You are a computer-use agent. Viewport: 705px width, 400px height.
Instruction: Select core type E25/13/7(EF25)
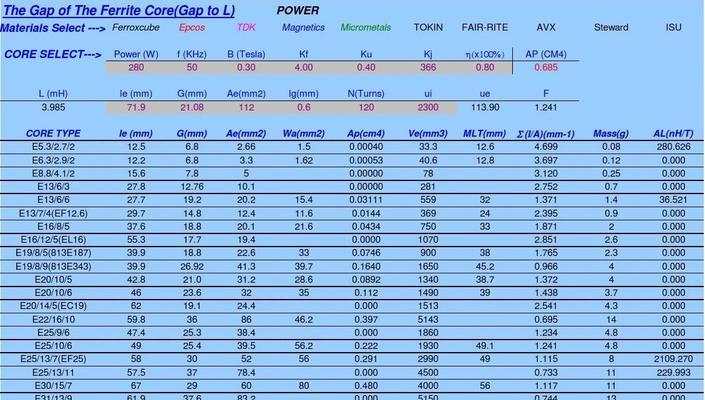pos(53,359)
